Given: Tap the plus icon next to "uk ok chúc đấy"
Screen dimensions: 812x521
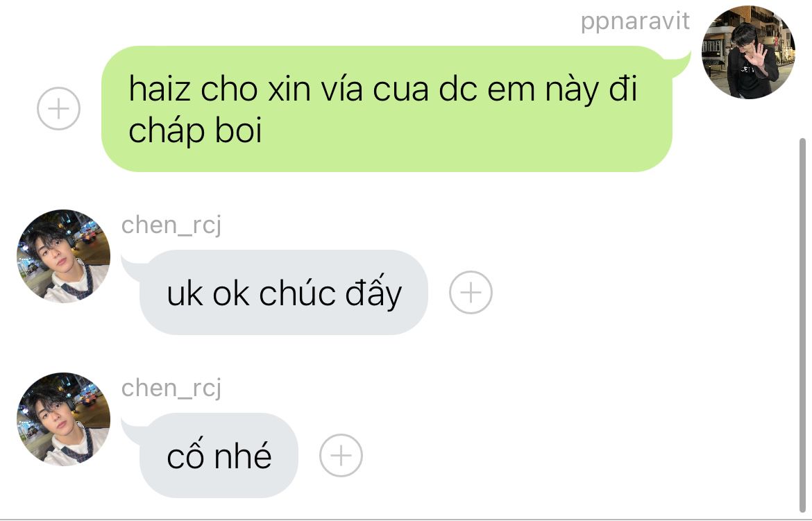Looking at the screenshot, I should [471, 292].
